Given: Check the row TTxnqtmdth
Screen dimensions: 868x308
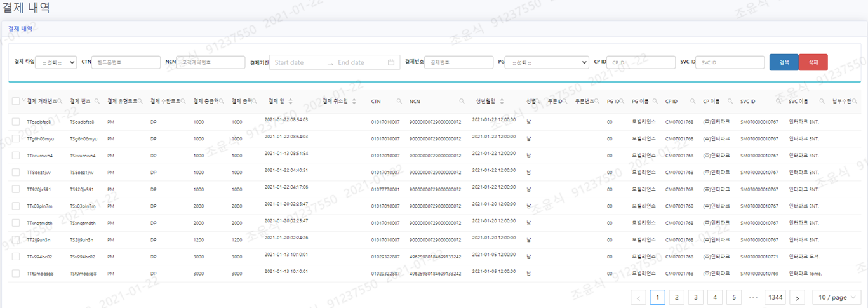Looking at the screenshot, I should click(x=16, y=223).
